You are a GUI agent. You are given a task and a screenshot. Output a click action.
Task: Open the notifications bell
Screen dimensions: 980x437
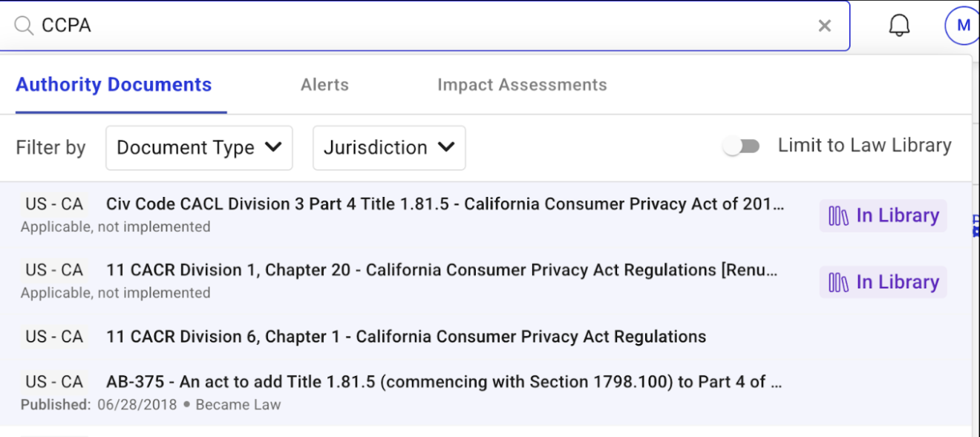click(899, 26)
